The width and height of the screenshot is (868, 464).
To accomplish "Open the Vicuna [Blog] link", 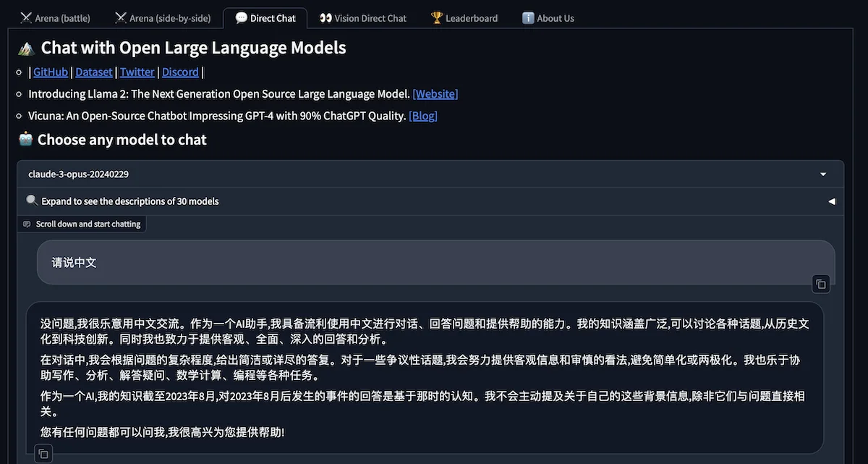I will pos(423,116).
